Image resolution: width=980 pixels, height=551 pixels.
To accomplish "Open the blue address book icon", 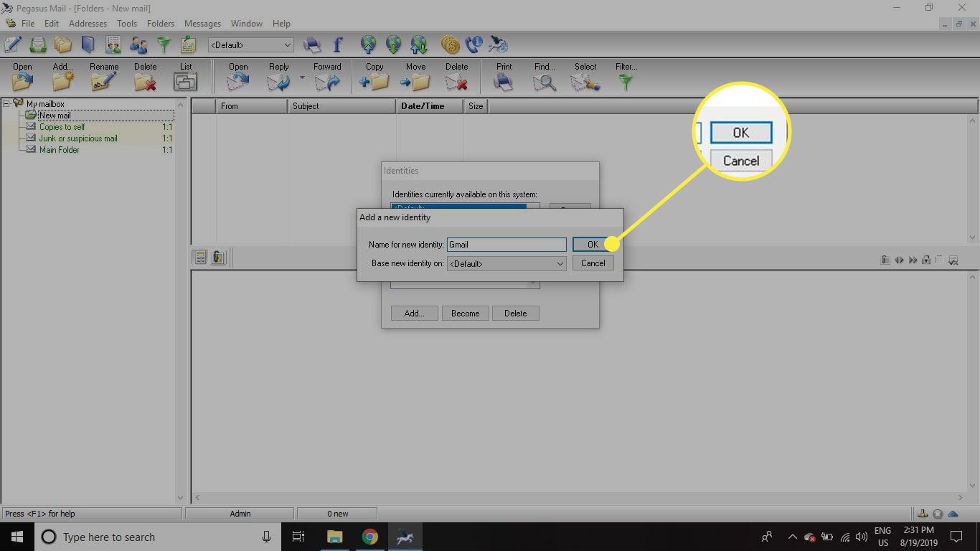I will 88,45.
